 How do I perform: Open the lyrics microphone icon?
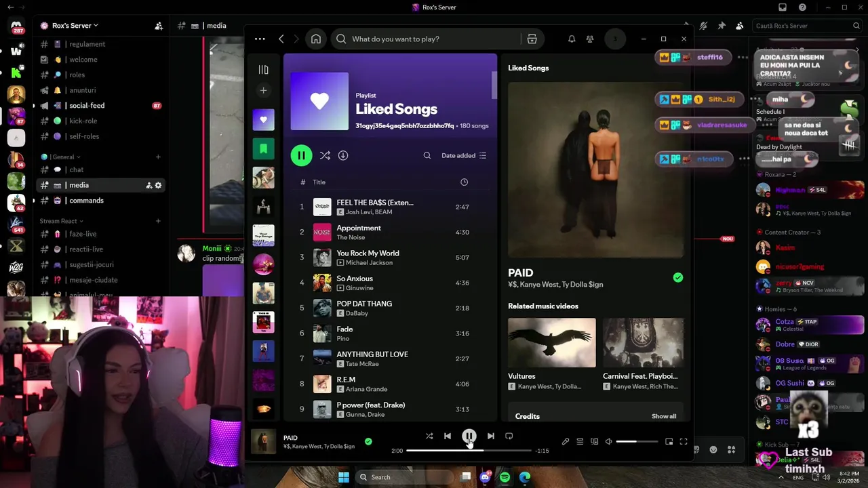[566, 441]
